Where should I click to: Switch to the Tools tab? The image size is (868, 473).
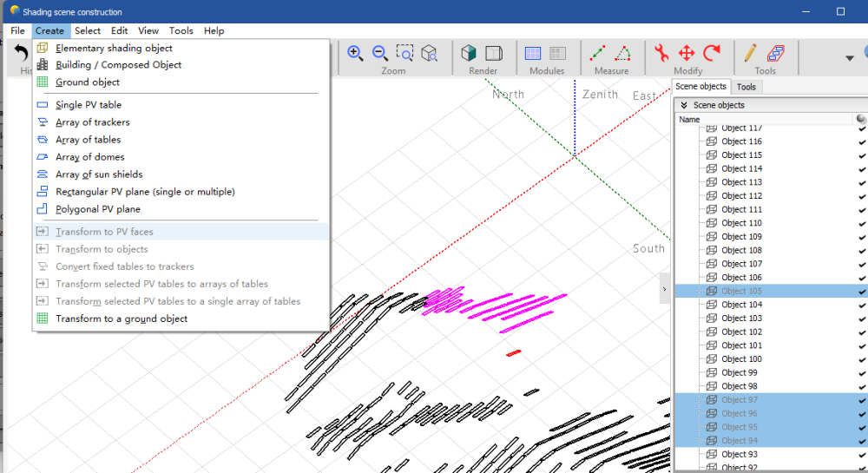pyautogui.click(x=746, y=87)
